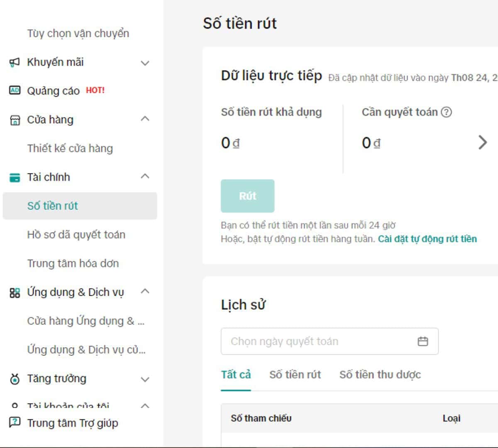
Task: Click the arrow next to Cần quyết toán
Action: pyautogui.click(x=482, y=142)
